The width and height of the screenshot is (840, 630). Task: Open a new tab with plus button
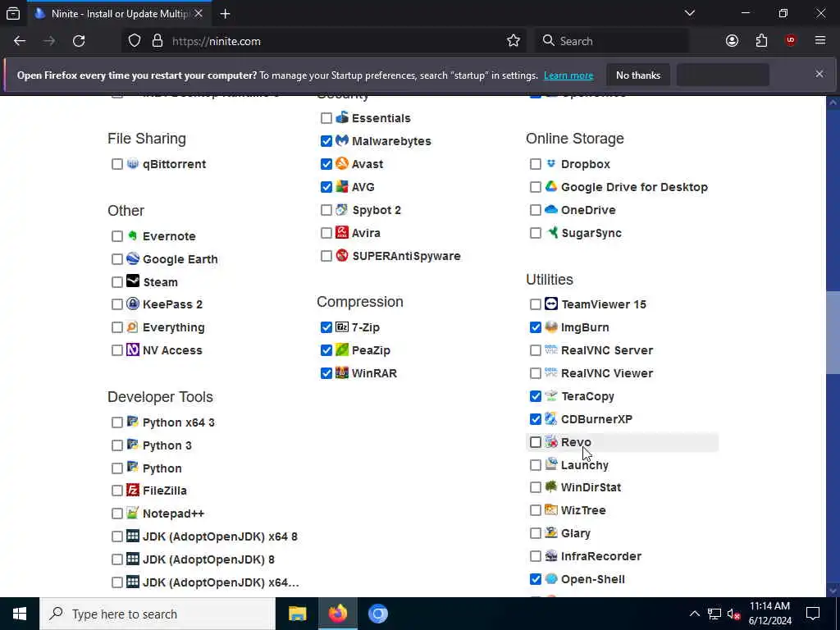pos(225,14)
